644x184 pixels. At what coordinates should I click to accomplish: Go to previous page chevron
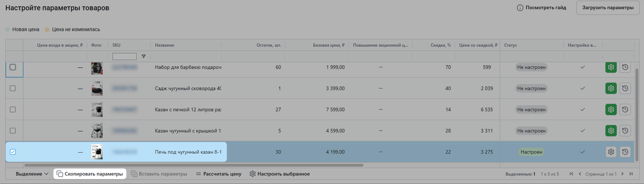(x=580, y=174)
